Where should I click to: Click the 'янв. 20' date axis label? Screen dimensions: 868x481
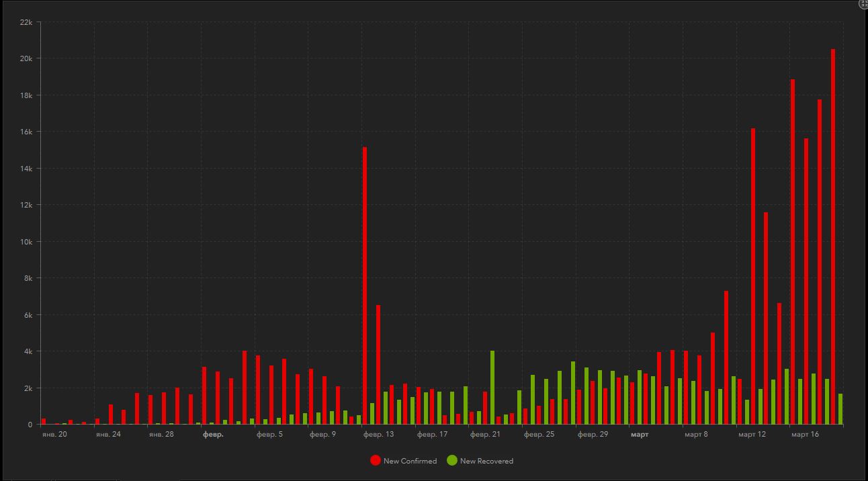click(x=54, y=435)
